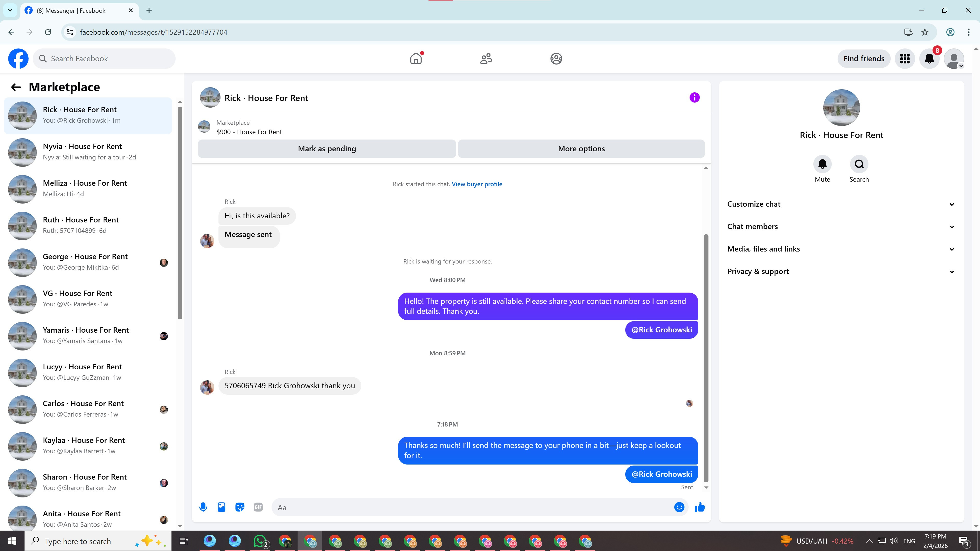Expand the Chat members section
The width and height of the screenshot is (980, 551).
click(841, 227)
